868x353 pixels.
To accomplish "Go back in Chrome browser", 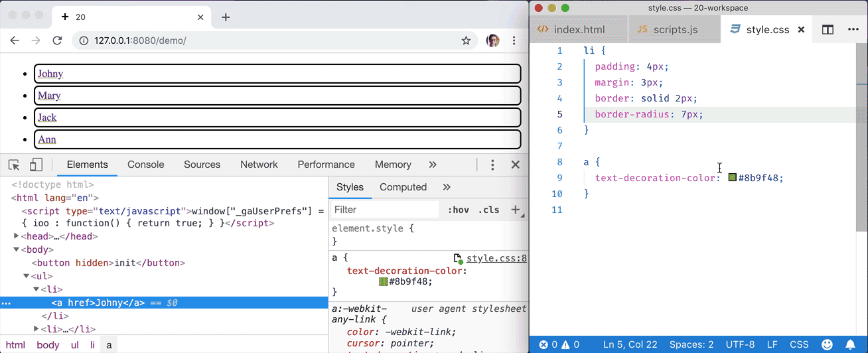I will (x=15, y=40).
